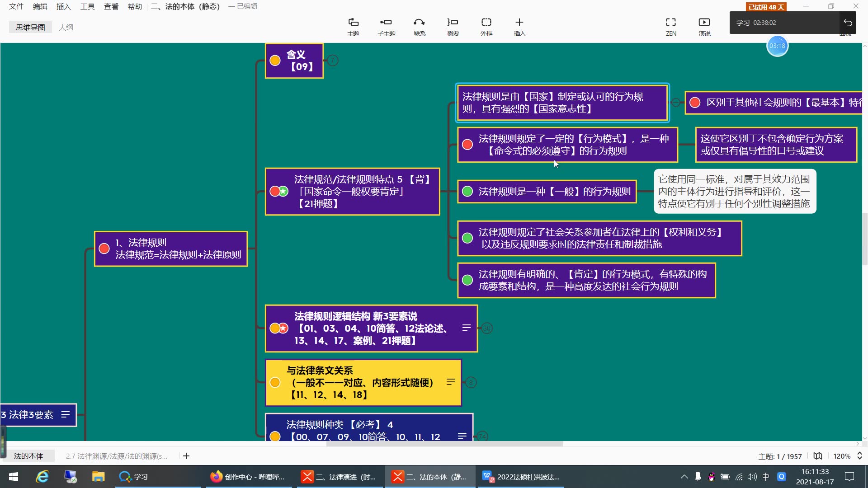Open the map overview book icon

(x=818, y=456)
